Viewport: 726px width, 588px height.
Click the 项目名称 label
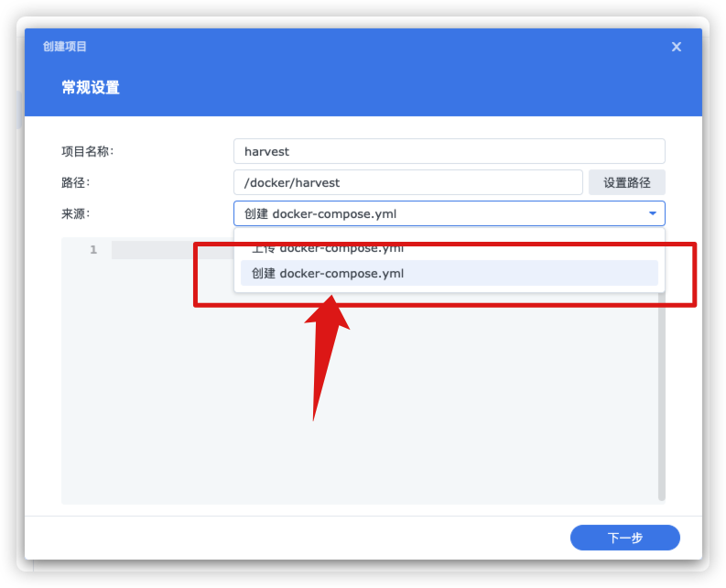[x=87, y=151]
